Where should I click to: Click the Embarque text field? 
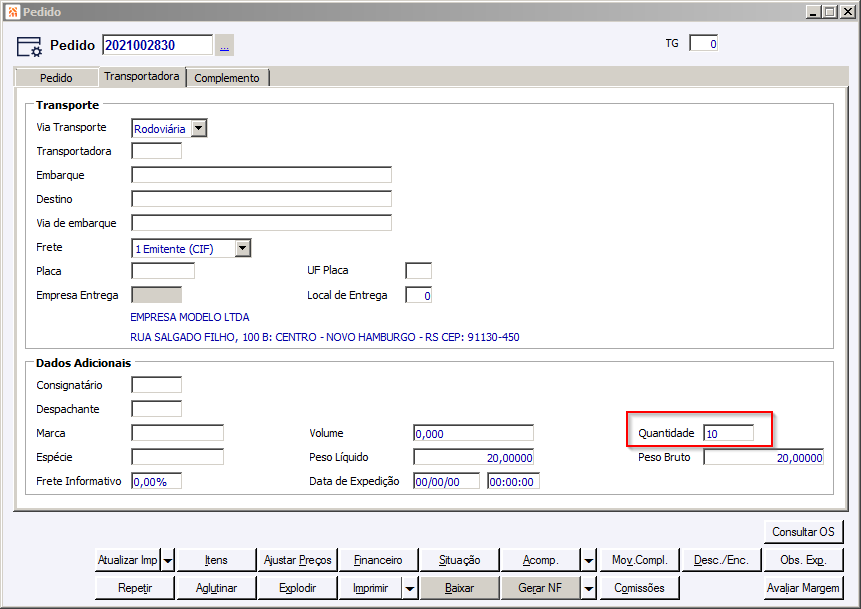[x=261, y=175]
